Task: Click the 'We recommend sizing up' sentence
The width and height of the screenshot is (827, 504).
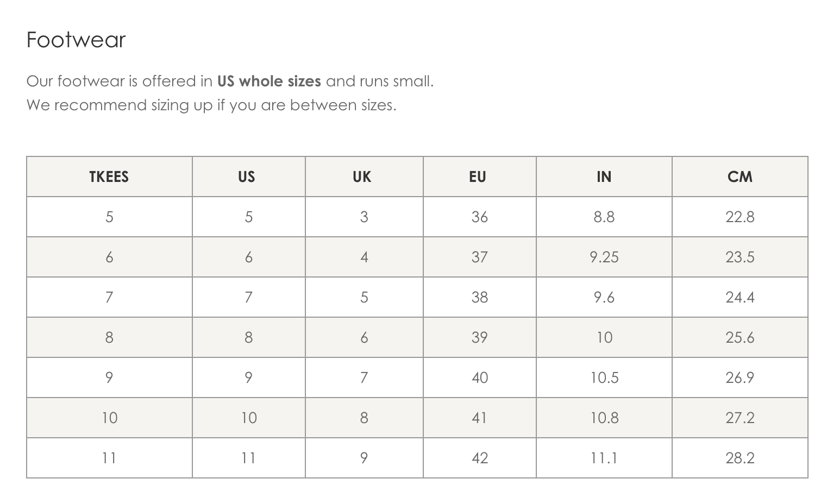Action: pyautogui.click(x=211, y=105)
